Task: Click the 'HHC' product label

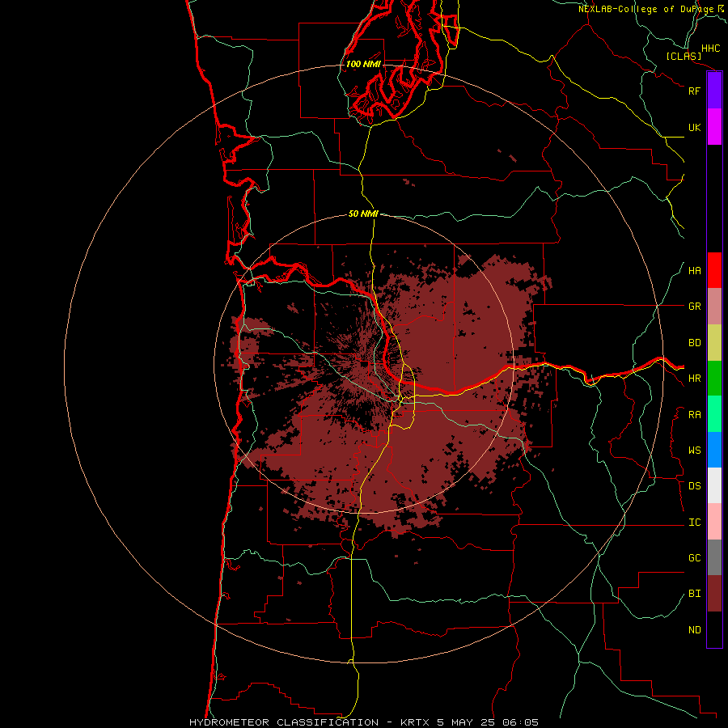Action: tap(710, 49)
